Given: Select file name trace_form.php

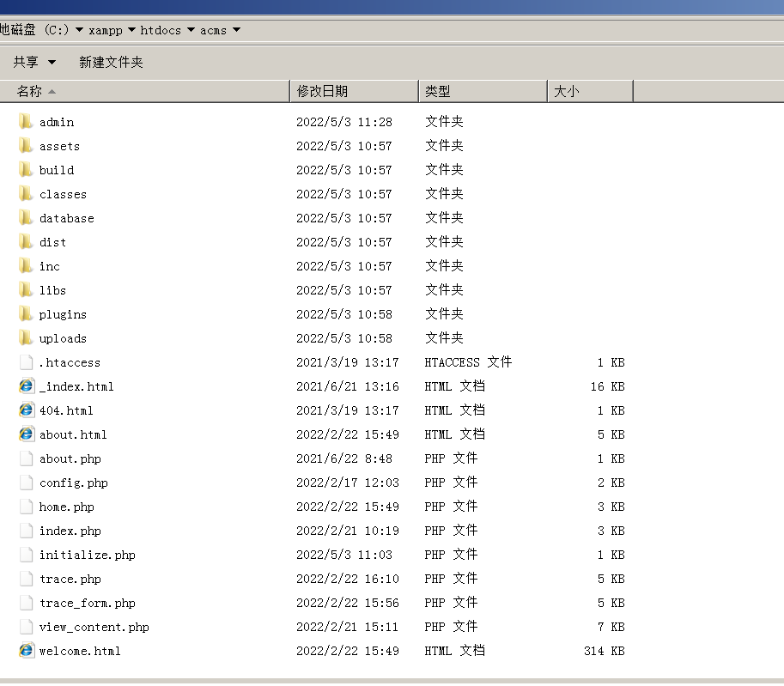Looking at the screenshot, I should click(88, 603).
